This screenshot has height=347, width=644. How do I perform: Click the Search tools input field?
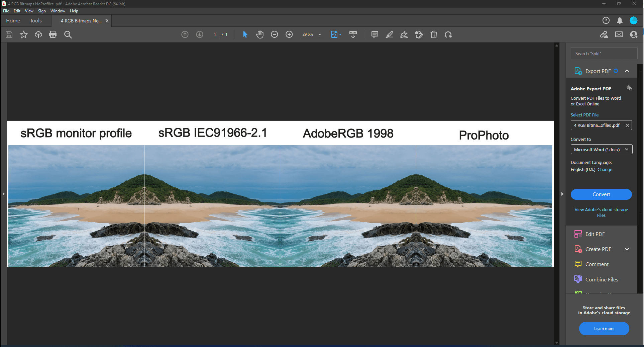pyautogui.click(x=604, y=54)
